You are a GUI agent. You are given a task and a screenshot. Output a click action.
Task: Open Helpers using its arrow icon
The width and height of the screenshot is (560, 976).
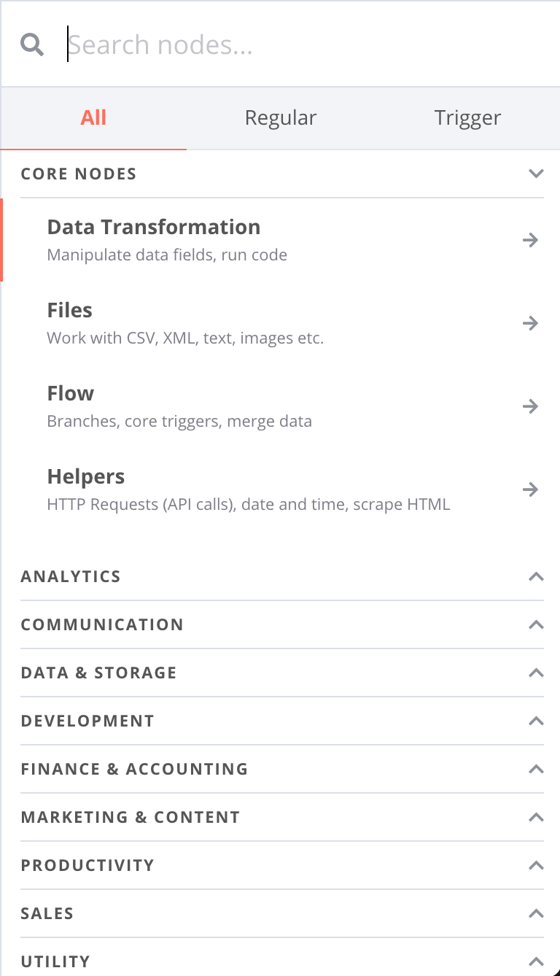point(531,489)
